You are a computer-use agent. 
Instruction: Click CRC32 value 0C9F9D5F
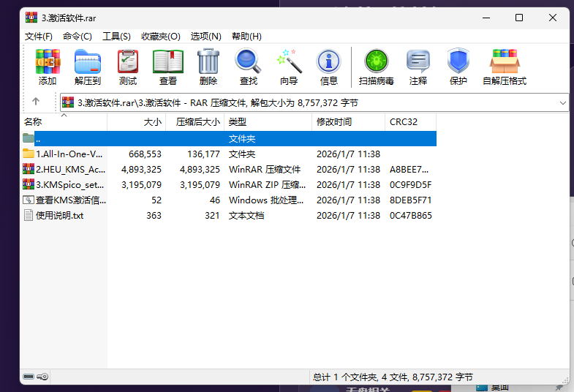410,185
